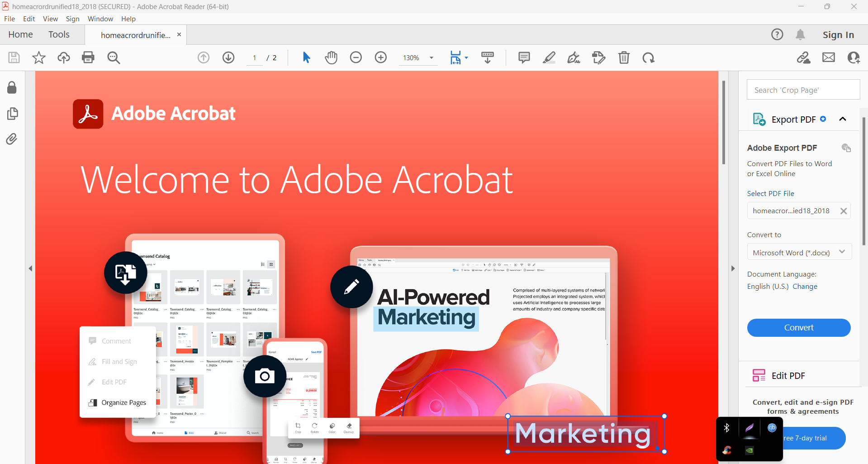Click the Save file icon
868x464 pixels.
pos(14,57)
